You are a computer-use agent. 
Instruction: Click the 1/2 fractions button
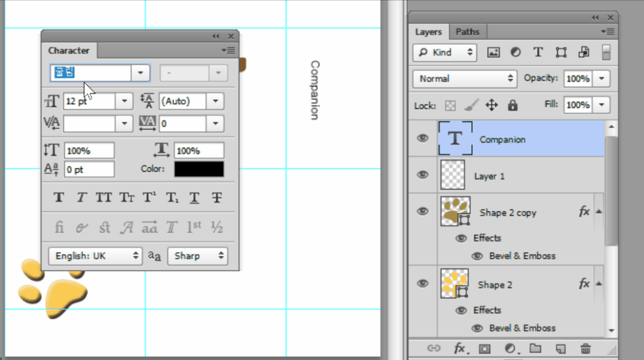217,227
